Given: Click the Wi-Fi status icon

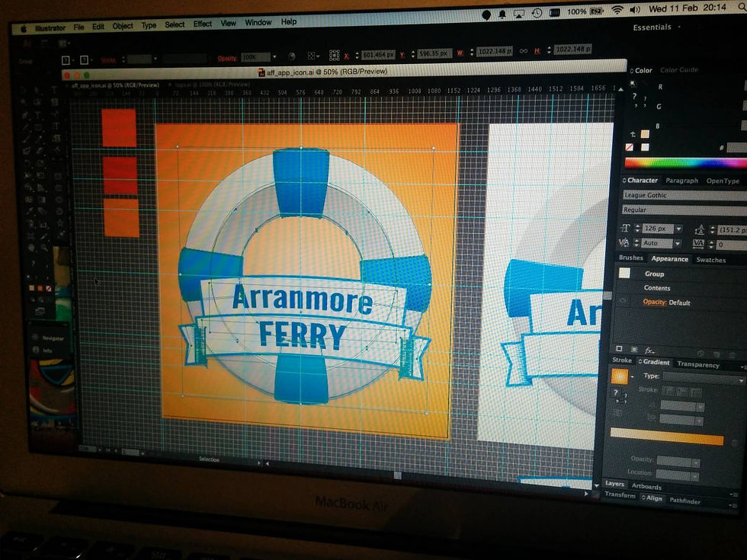Looking at the screenshot, I should tap(617, 10).
